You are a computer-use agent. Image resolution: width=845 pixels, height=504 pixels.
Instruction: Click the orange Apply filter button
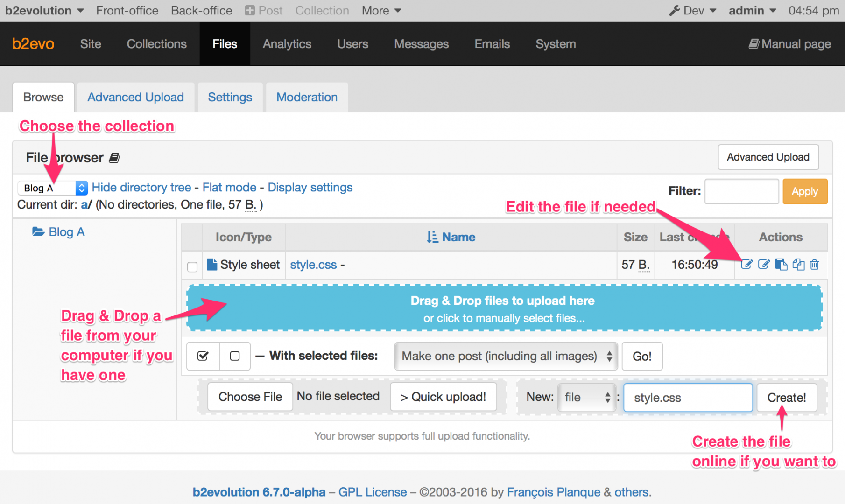point(804,191)
